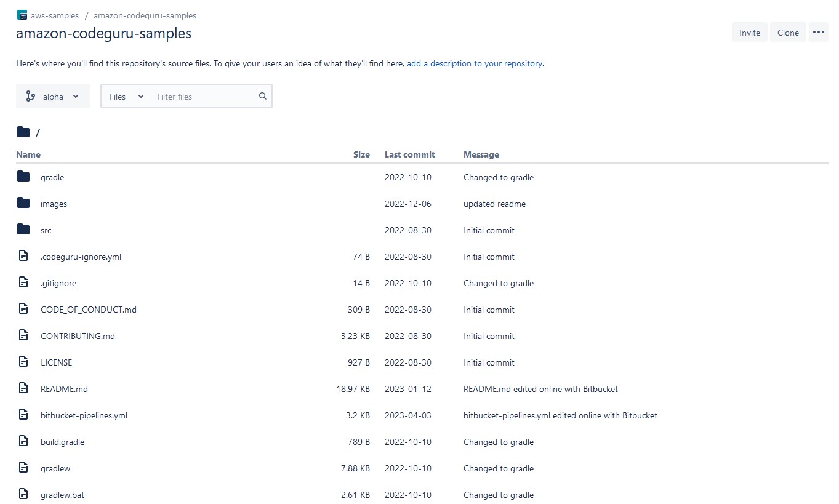Click the branch icon next to alpha
The image size is (839, 504).
click(31, 96)
